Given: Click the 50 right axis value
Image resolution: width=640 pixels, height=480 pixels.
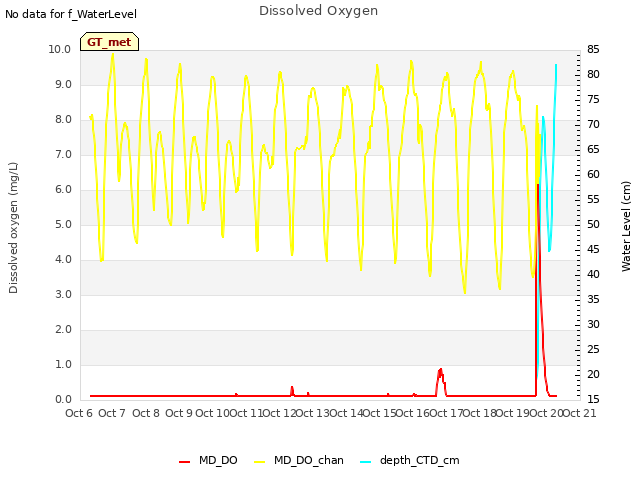Looking at the screenshot, I should pos(593,224).
